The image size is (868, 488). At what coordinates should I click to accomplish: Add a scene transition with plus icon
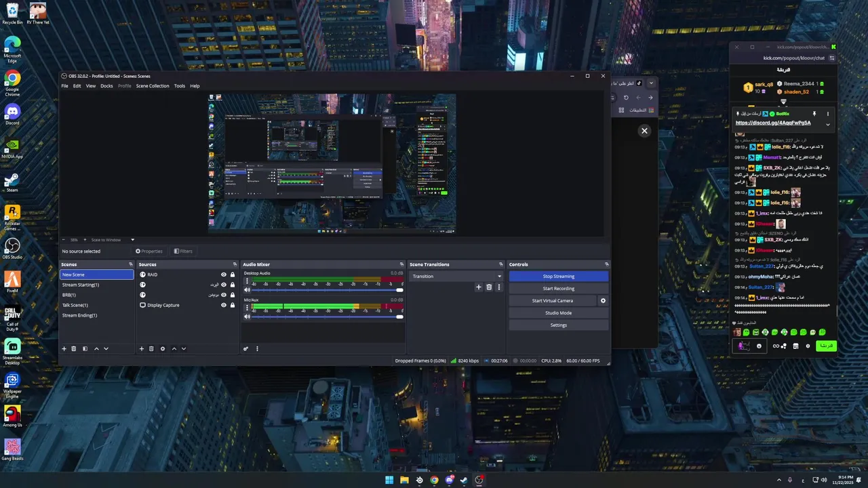478,287
